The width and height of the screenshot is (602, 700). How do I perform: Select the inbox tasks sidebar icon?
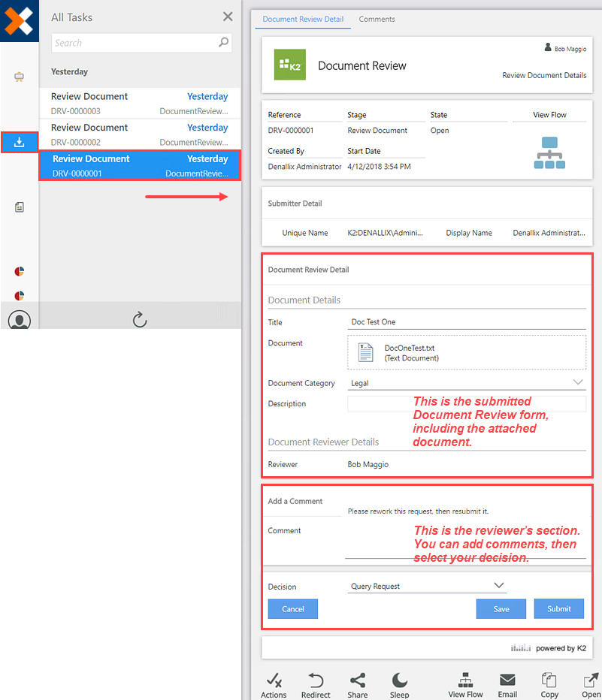click(x=20, y=143)
